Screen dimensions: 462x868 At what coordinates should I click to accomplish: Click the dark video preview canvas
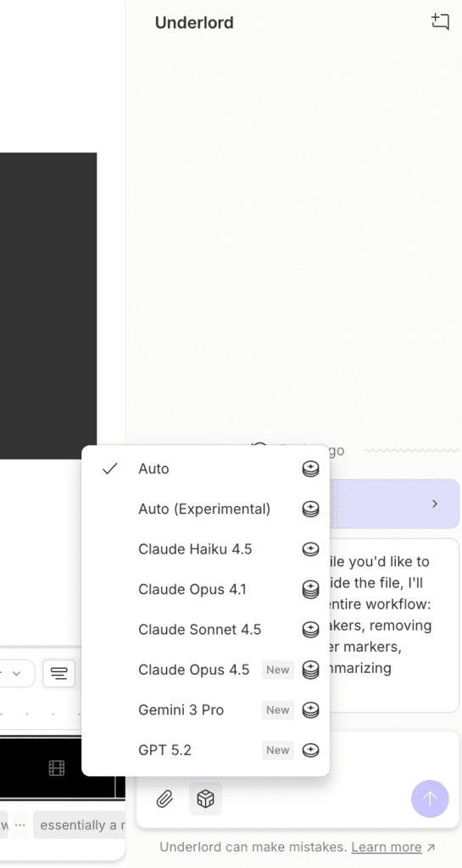48,306
